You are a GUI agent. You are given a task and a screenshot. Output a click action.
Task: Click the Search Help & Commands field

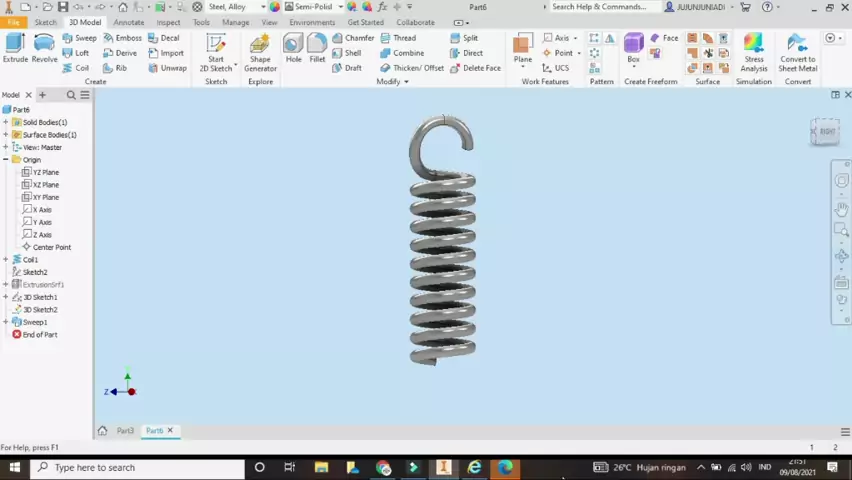pos(598,7)
